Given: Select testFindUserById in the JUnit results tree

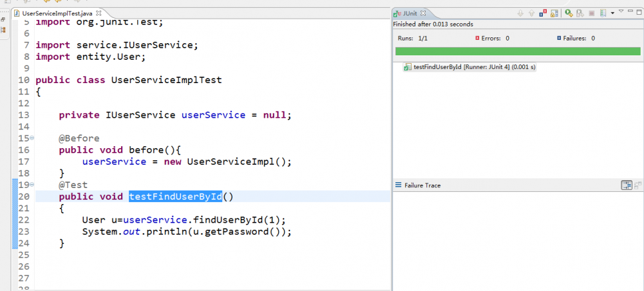Looking at the screenshot, I should pyautogui.click(x=470, y=67).
